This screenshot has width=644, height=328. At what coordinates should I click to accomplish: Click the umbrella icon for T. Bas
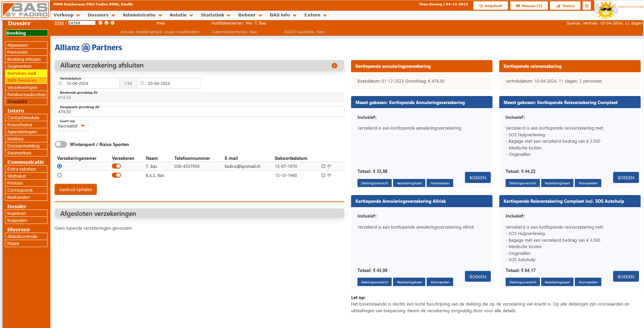[329, 166]
